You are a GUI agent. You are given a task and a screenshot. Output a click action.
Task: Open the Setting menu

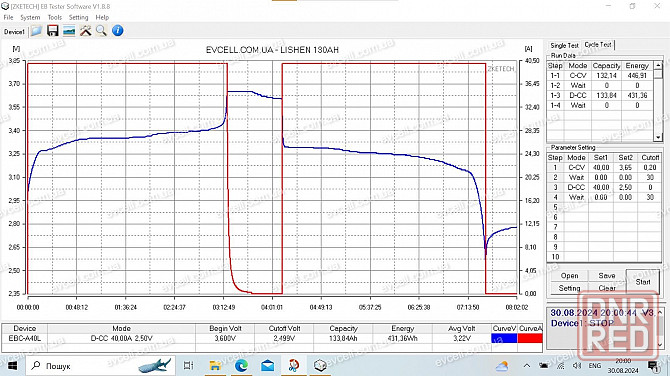pos(78,18)
